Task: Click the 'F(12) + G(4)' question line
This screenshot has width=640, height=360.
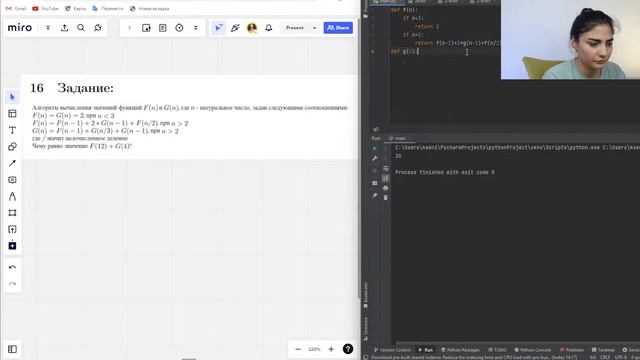Action: pos(82,146)
